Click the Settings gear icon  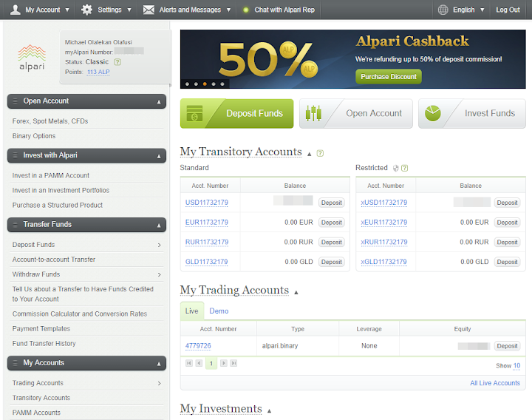(x=87, y=10)
